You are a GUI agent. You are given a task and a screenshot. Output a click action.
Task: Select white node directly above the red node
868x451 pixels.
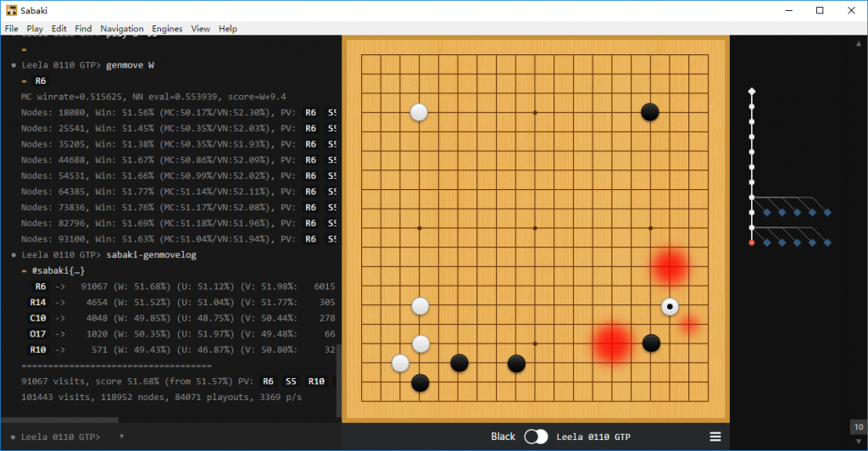click(x=751, y=227)
